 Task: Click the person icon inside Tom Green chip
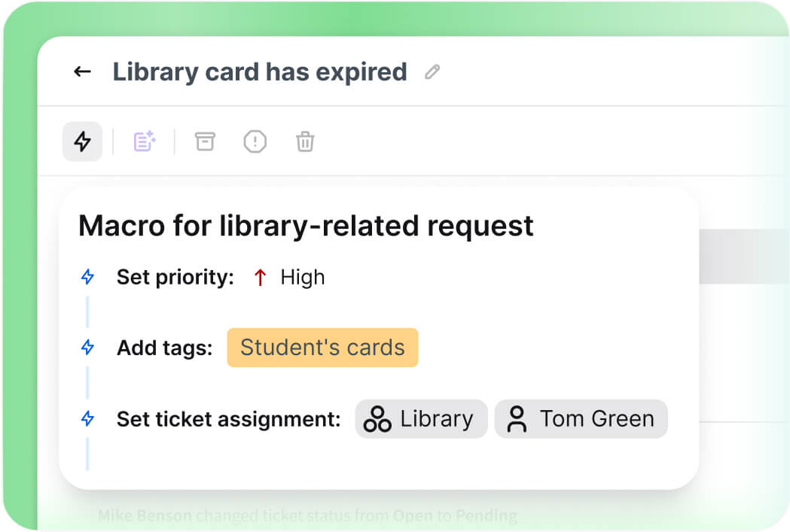(x=517, y=418)
